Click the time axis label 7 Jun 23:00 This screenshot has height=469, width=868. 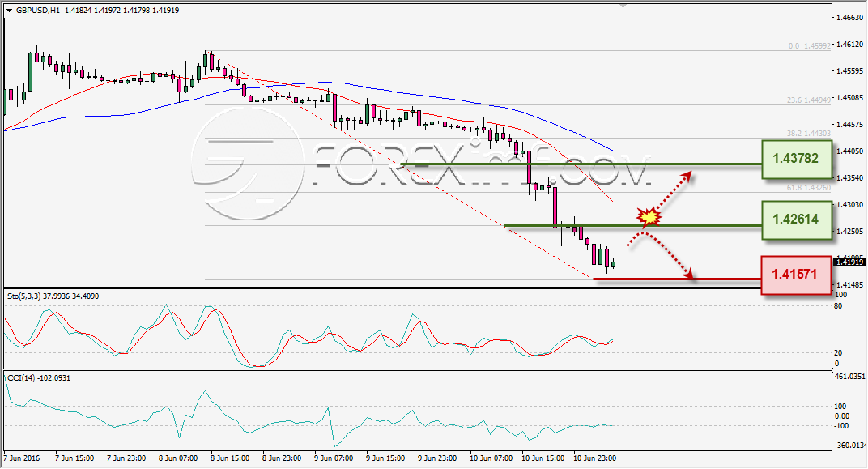pos(127,458)
